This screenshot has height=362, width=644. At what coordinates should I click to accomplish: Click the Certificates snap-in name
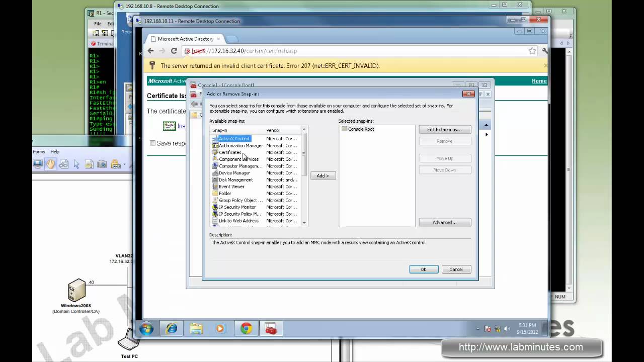pyautogui.click(x=230, y=152)
